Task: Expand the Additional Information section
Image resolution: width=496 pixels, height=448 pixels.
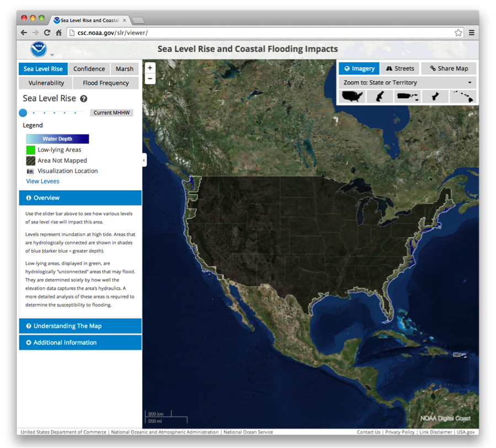Action: (80, 343)
